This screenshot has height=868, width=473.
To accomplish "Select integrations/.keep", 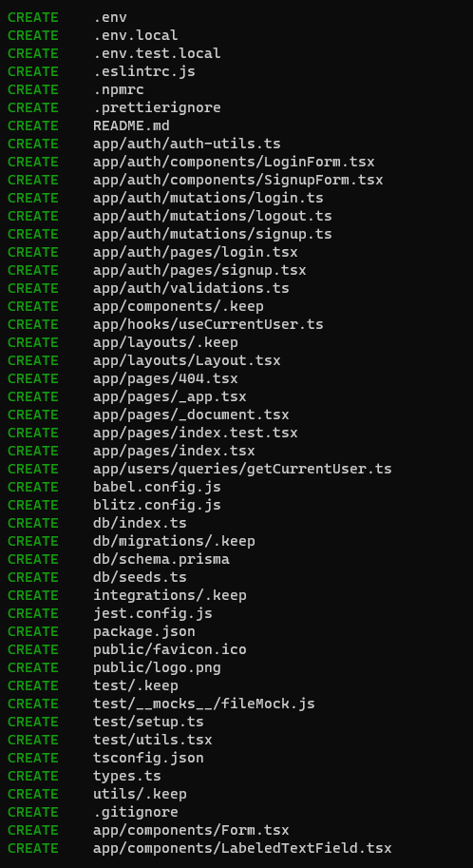I will coord(170,595).
